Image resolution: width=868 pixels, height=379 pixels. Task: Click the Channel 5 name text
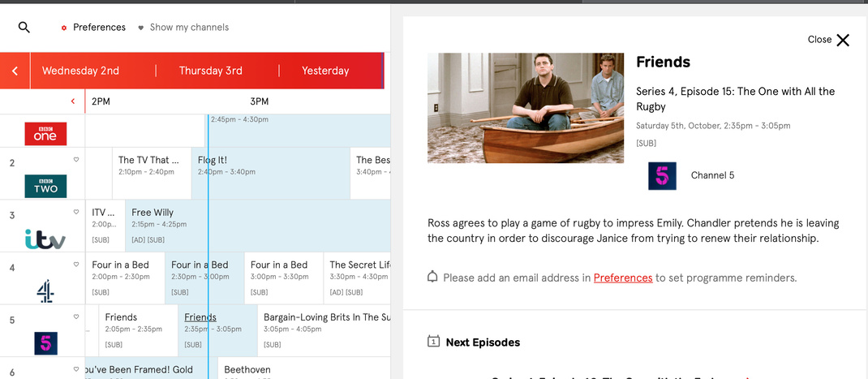712,175
